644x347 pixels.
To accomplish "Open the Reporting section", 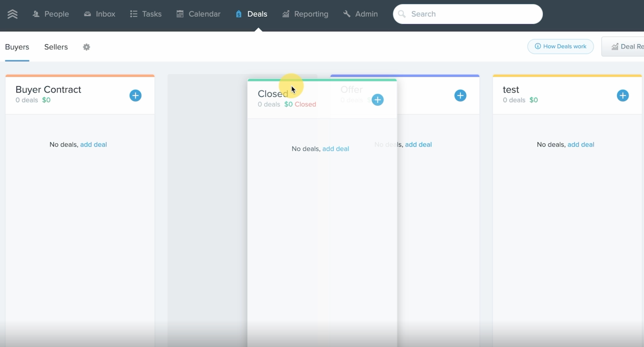I will (x=305, y=14).
